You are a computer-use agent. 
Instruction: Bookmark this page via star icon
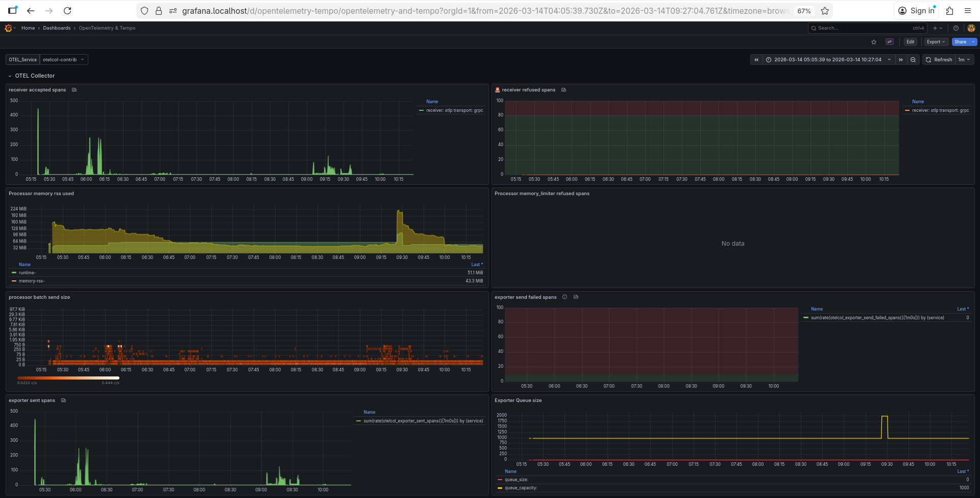(825, 11)
